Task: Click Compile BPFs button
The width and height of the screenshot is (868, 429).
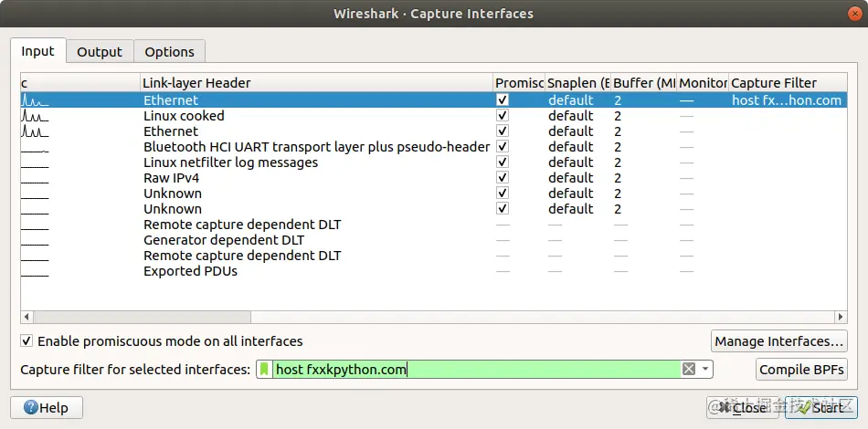Action: (801, 370)
